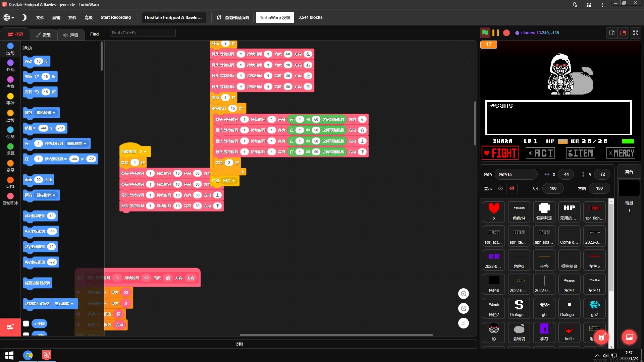Switch to small stage layout

tap(612, 33)
